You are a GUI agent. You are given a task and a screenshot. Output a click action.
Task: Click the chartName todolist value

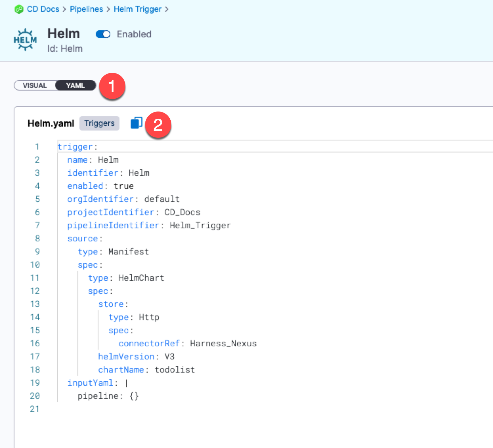click(175, 370)
